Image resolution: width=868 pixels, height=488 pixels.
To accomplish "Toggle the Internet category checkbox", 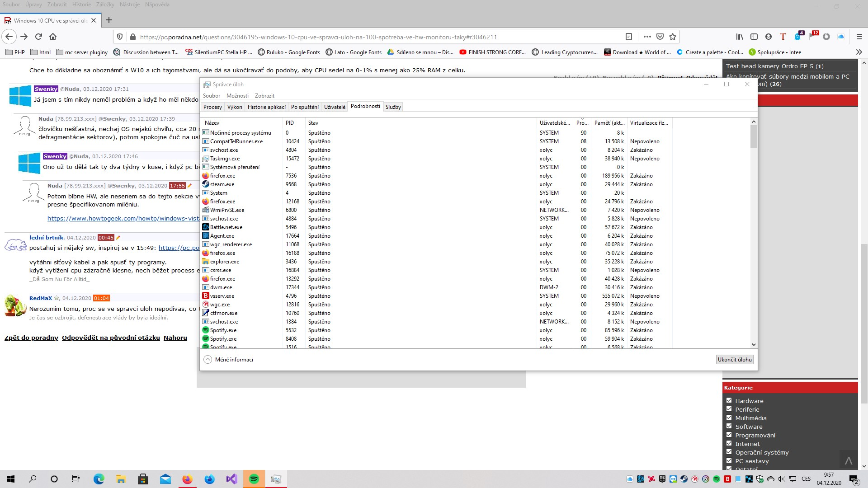I will click(729, 443).
